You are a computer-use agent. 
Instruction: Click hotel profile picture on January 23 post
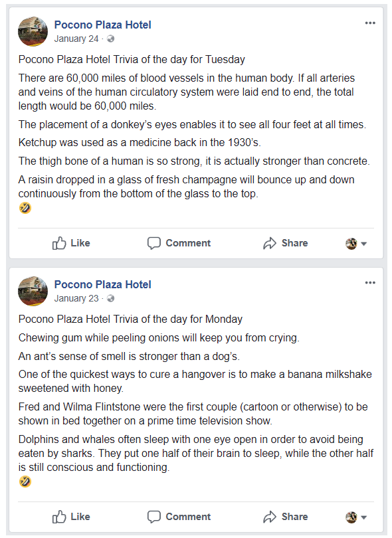(x=33, y=291)
